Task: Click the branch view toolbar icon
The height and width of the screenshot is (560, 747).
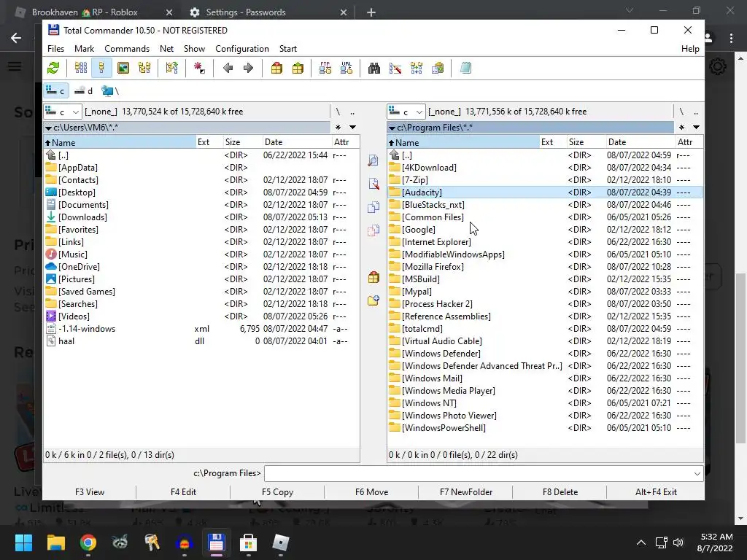Action: pyautogui.click(x=172, y=68)
